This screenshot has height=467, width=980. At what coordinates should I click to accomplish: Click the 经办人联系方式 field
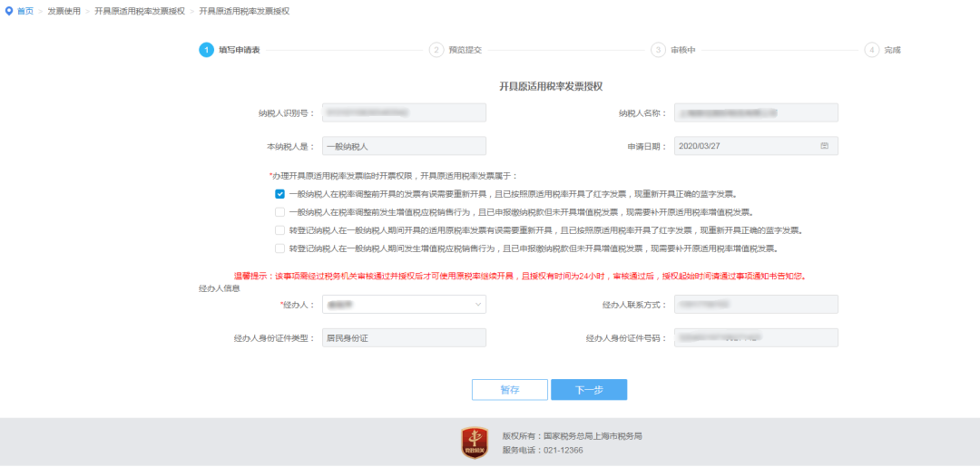[x=756, y=305]
